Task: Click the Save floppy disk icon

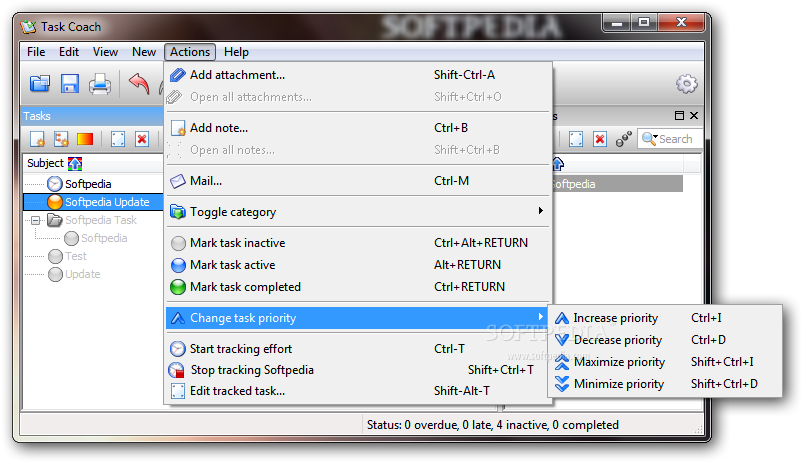Action: tap(70, 83)
